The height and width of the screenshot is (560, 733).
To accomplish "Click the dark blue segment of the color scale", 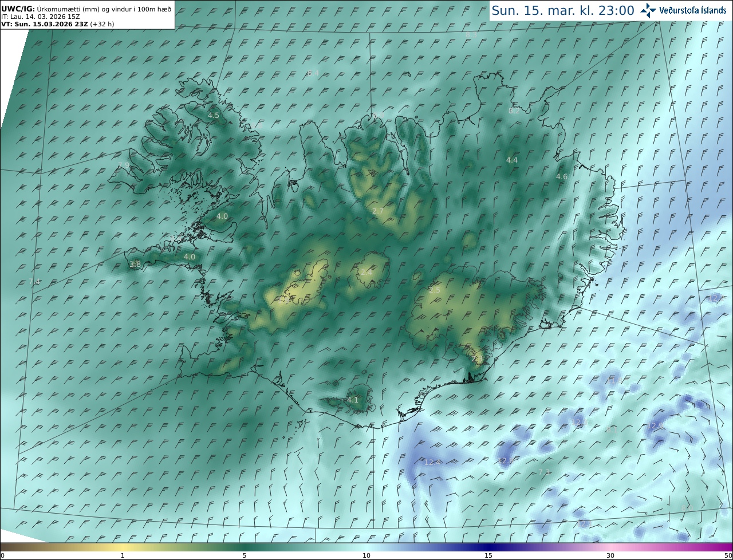I will (x=488, y=547).
